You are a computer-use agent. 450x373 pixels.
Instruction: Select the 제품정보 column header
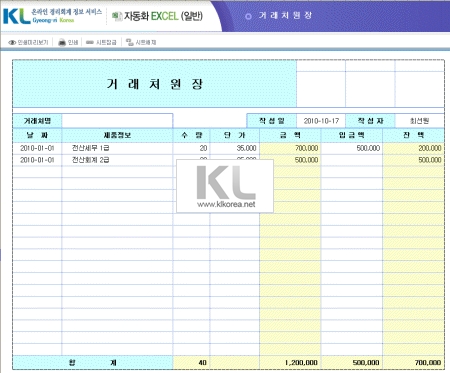[x=117, y=135]
